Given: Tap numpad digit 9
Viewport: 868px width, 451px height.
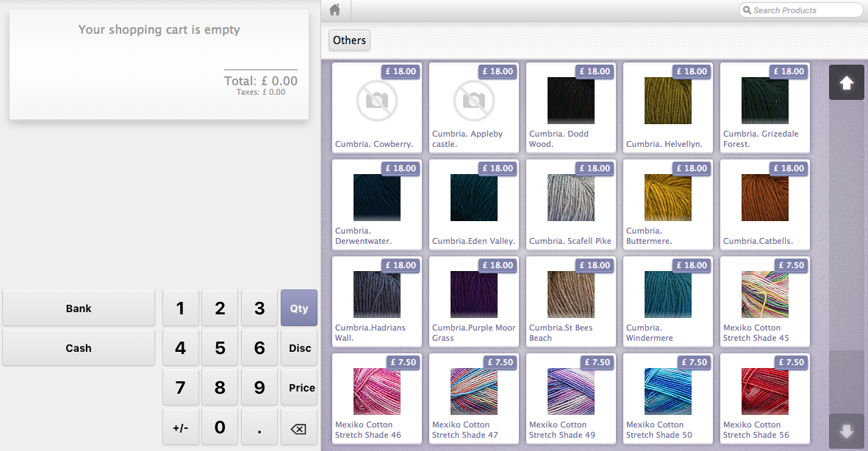Looking at the screenshot, I should 259,388.
